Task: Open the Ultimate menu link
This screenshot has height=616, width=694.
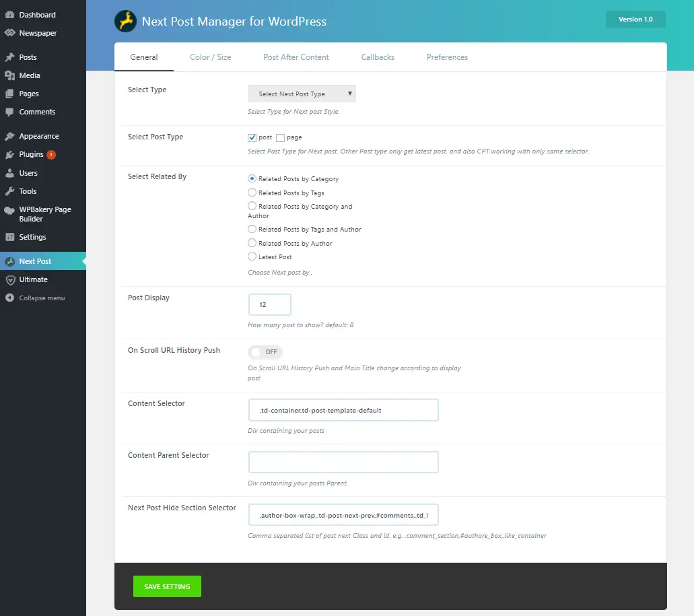Action: point(43,279)
